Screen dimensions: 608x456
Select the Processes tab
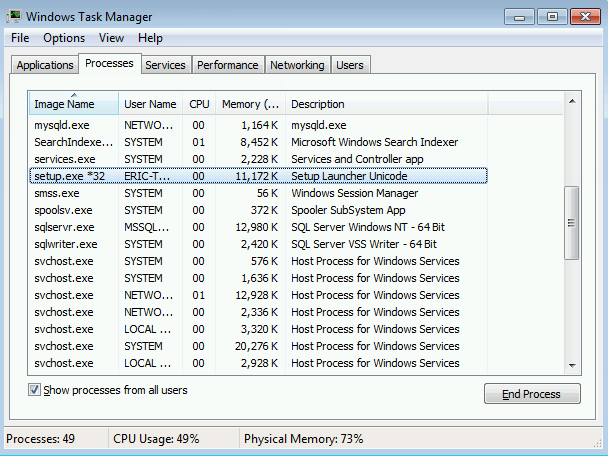pos(109,63)
